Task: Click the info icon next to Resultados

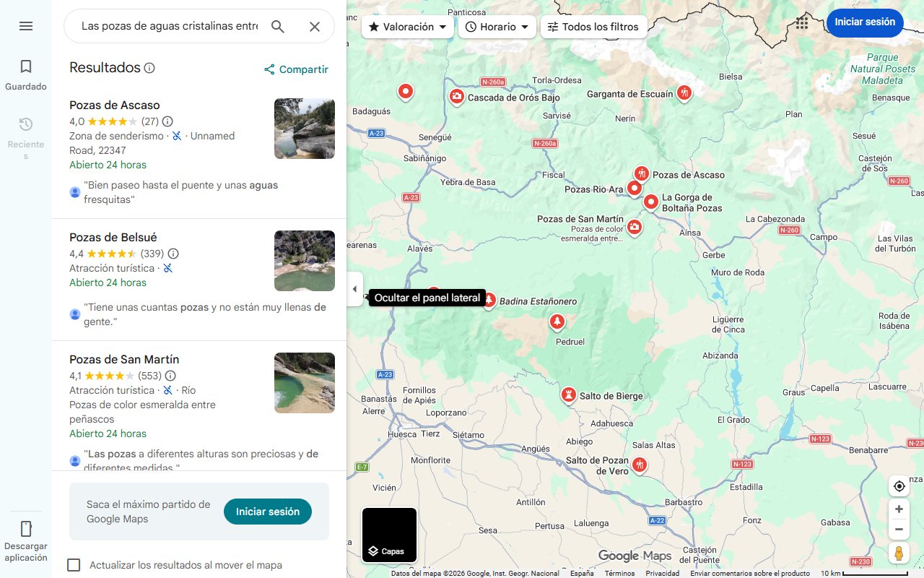Action: 149,68
